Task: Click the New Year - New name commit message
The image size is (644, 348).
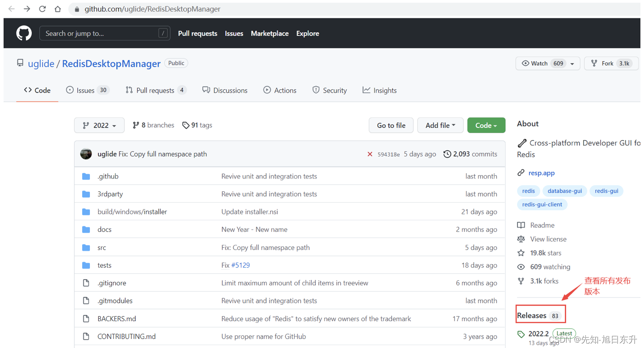Action: (254, 229)
